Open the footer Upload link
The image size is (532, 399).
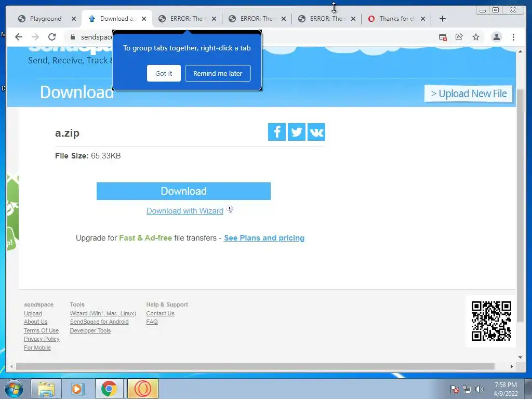(x=33, y=313)
